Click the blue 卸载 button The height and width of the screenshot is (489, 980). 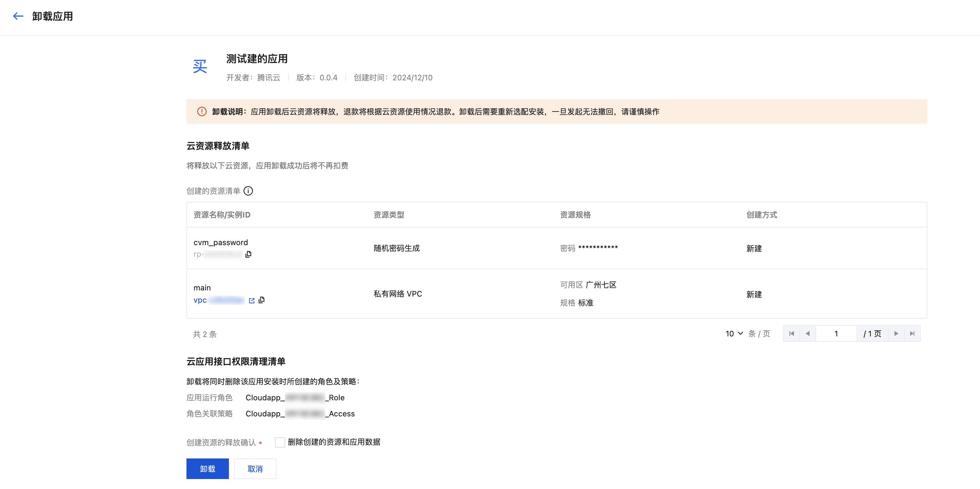[x=207, y=468]
